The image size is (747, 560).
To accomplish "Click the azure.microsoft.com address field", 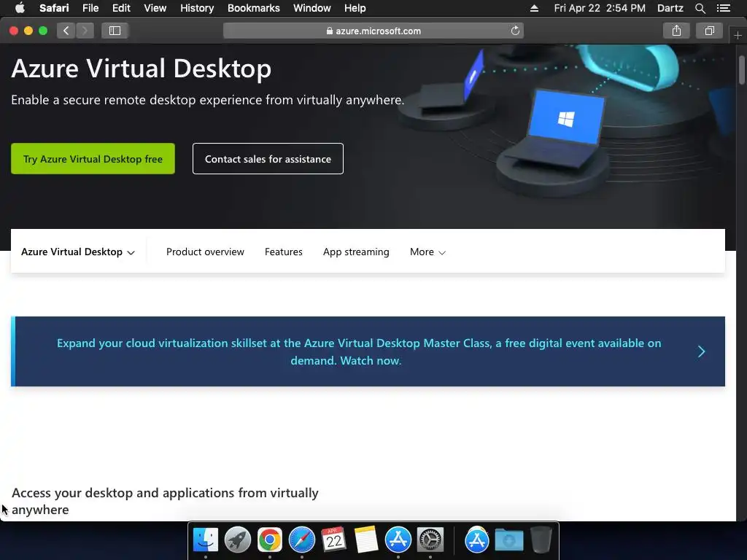I will coord(373,31).
